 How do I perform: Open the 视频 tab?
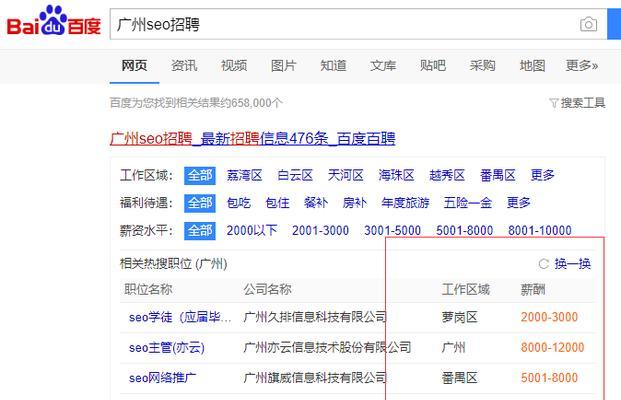tap(234, 65)
